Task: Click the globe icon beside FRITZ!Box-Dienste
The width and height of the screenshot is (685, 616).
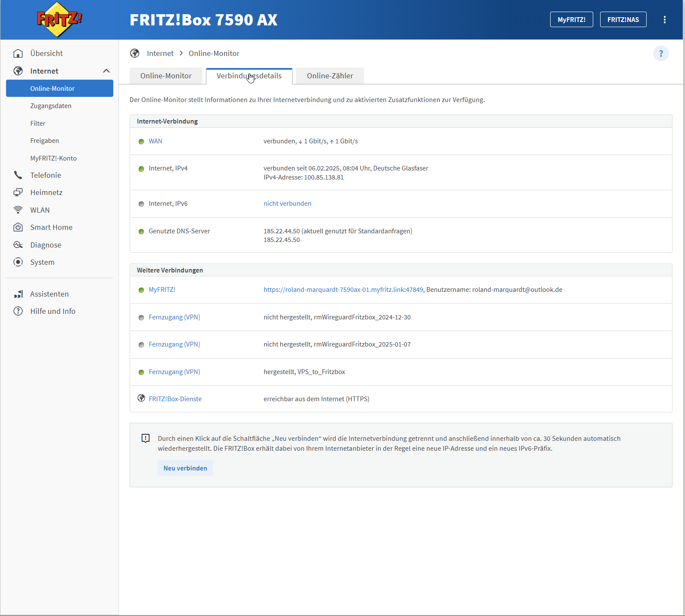Action: point(141,398)
